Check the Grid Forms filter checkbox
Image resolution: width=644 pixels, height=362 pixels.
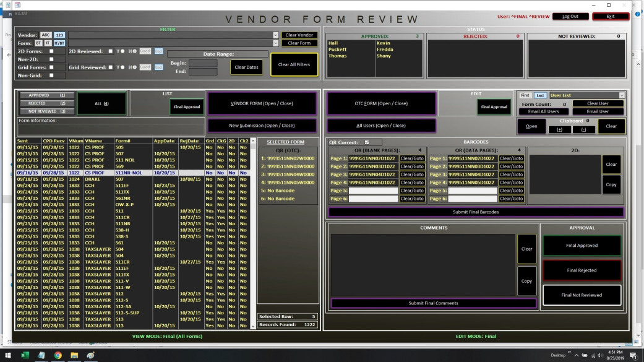(x=51, y=67)
